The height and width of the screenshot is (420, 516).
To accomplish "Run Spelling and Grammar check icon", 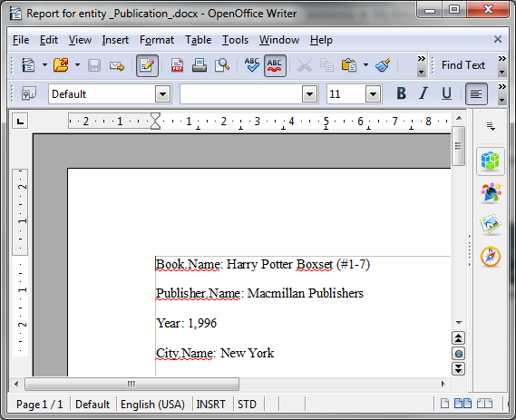I will coord(252,64).
